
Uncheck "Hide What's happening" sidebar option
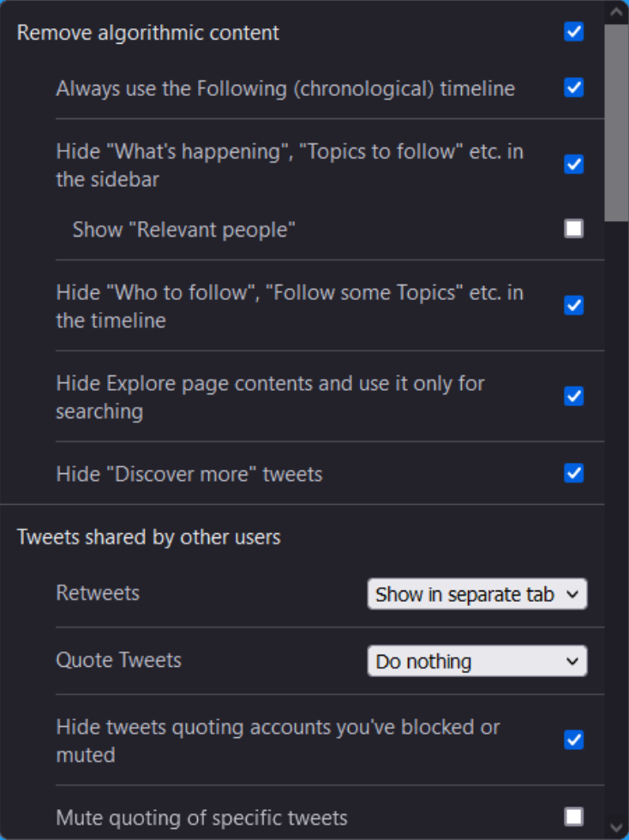pos(573,164)
